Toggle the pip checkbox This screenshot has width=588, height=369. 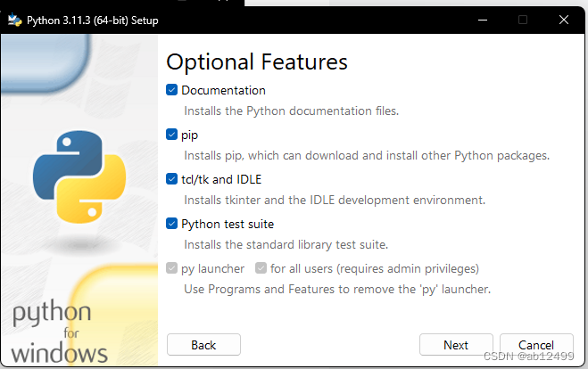[172, 135]
